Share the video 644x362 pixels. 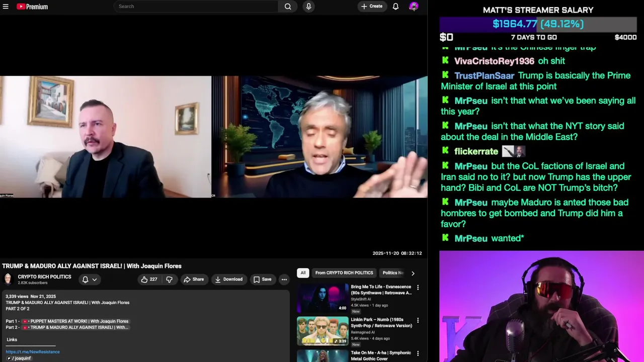[194, 280]
